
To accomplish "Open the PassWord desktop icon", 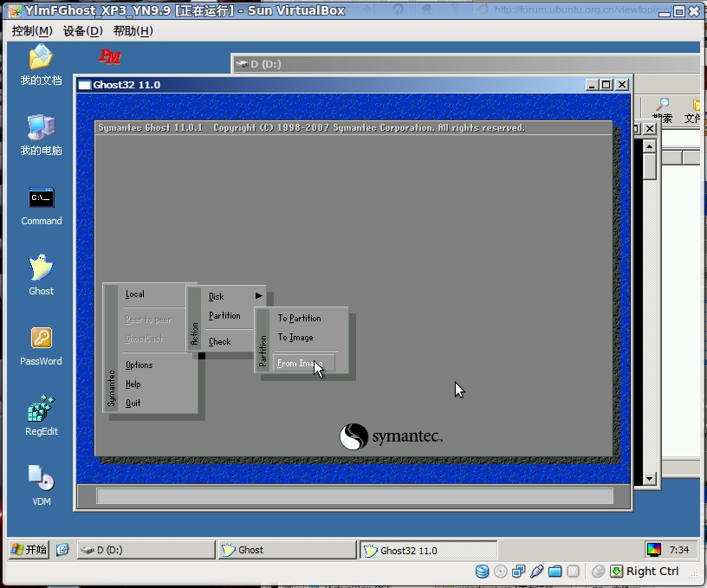I will tap(41, 346).
